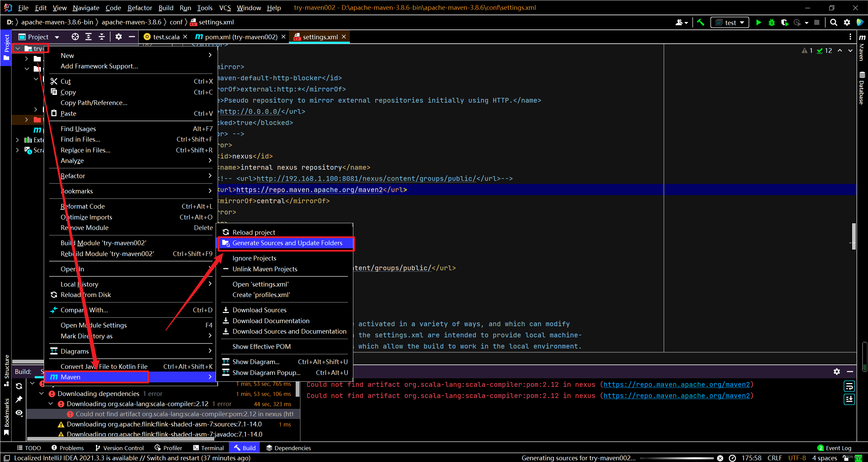Open the Project view selector dropdown

tap(57, 37)
